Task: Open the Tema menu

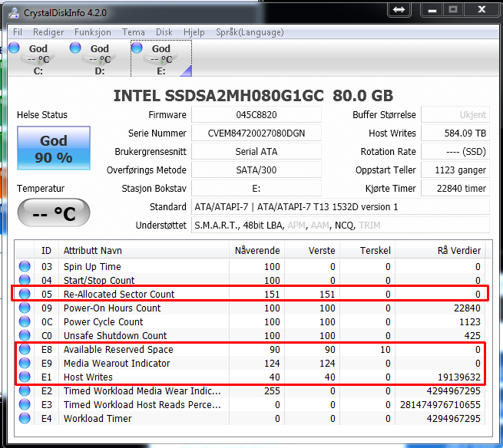Action: (133, 32)
